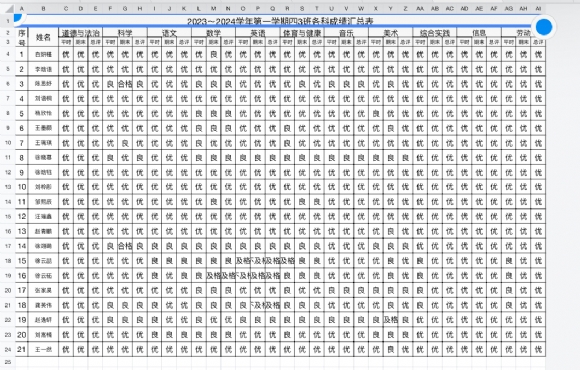The width and height of the screenshot is (580, 370).
Task: Click the 序号 header cell
Action: pyautogui.click(x=22, y=37)
